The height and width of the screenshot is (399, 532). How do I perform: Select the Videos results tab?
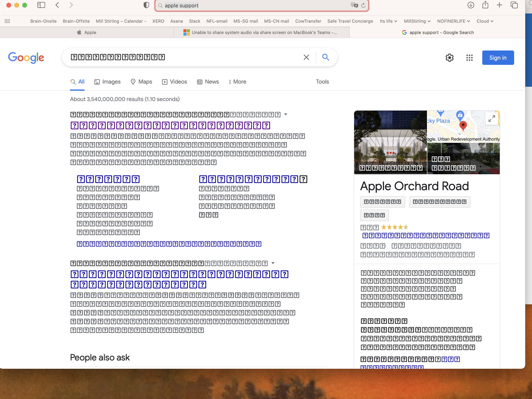click(174, 82)
